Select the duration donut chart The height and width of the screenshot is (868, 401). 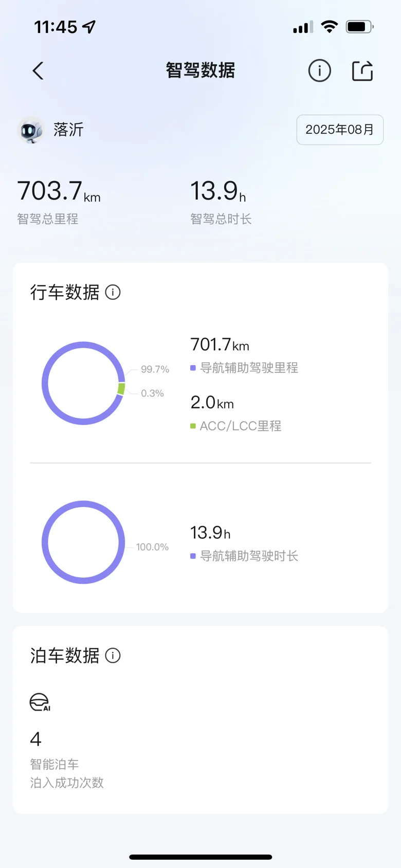(83, 542)
